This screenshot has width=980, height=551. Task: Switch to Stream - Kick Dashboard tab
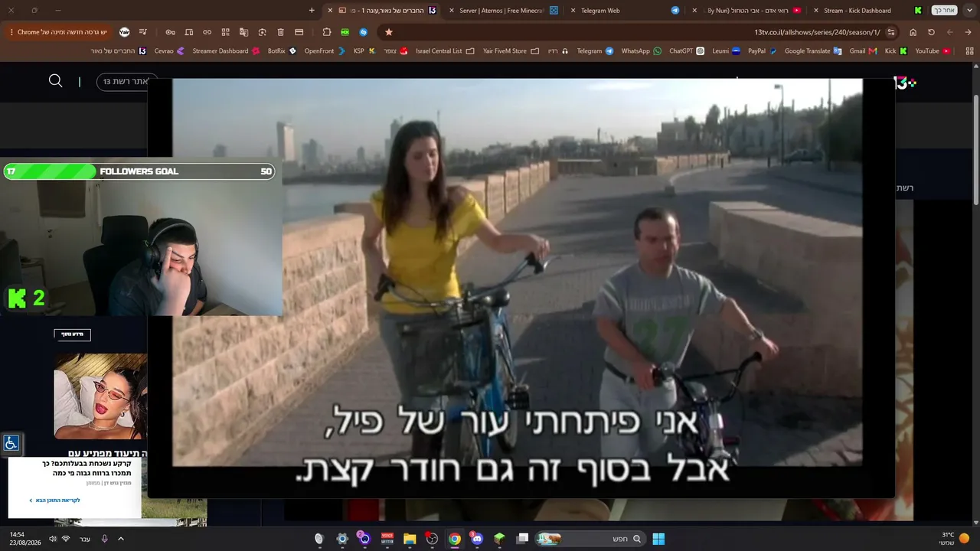pos(867,11)
